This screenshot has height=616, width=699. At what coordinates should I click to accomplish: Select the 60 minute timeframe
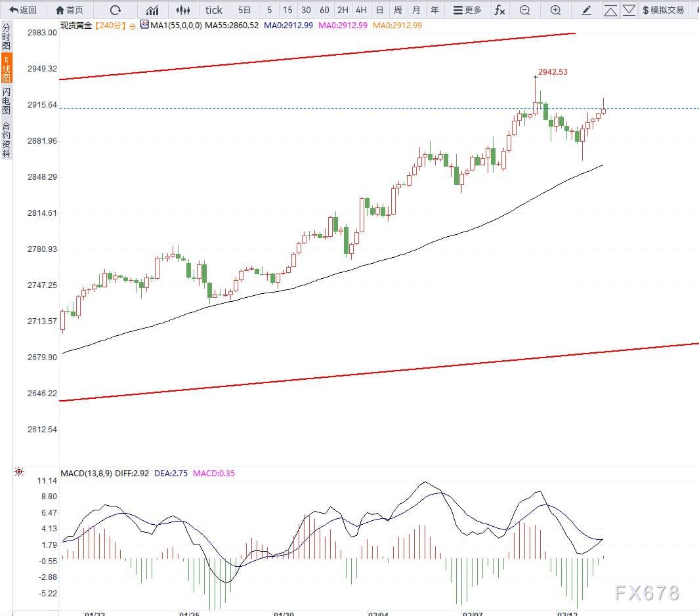point(324,10)
